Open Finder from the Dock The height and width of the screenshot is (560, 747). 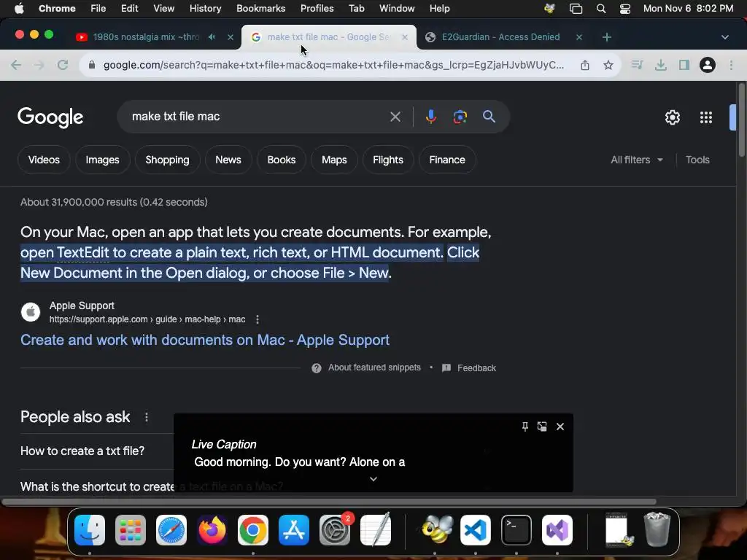click(x=90, y=530)
